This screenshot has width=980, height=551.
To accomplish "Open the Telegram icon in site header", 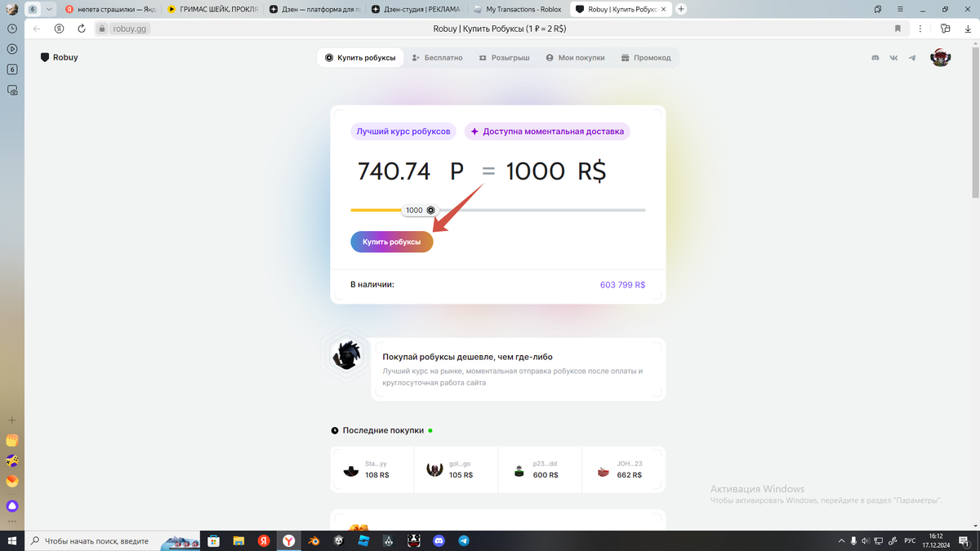I will 912,58.
